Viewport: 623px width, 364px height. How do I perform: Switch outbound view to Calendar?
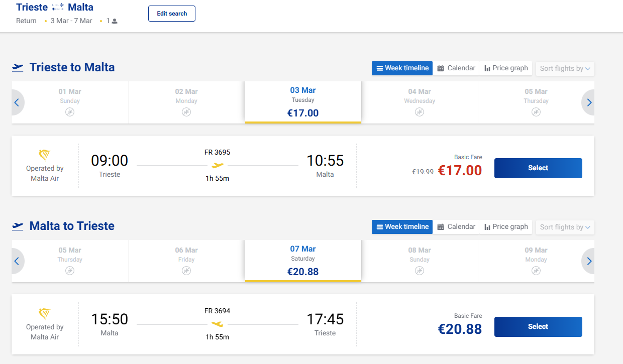coord(456,68)
